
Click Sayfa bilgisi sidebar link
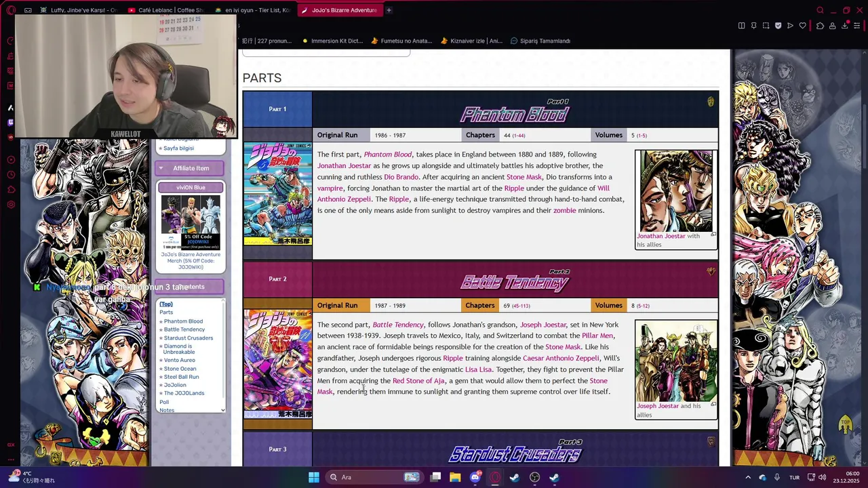179,148
